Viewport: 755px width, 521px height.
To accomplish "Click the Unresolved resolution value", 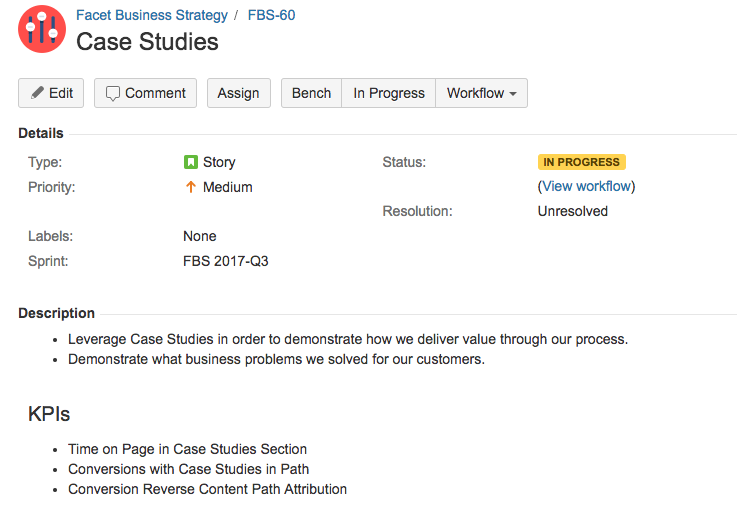I will point(573,211).
